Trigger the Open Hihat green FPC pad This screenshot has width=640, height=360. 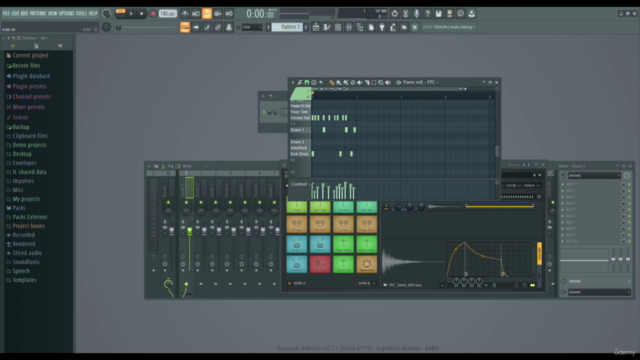click(x=343, y=244)
